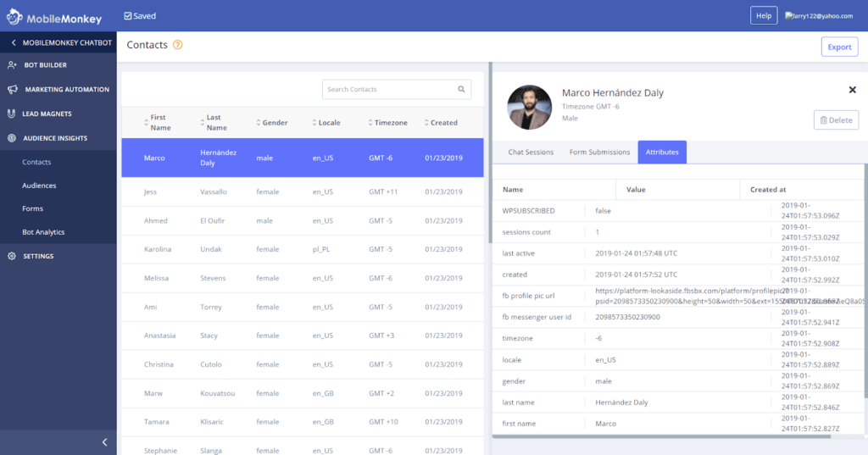Open Audiences in the sidebar
This screenshot has height=455, width=868.
pos(39,185)
